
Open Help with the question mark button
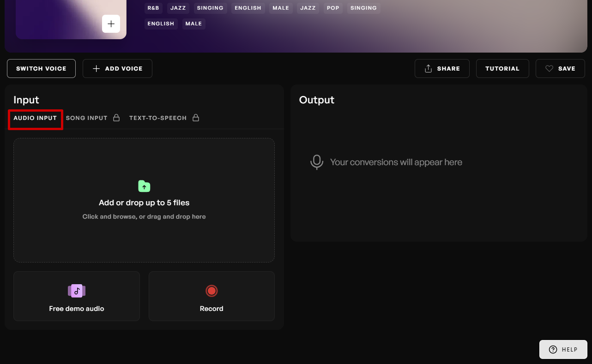coord(563,349)
